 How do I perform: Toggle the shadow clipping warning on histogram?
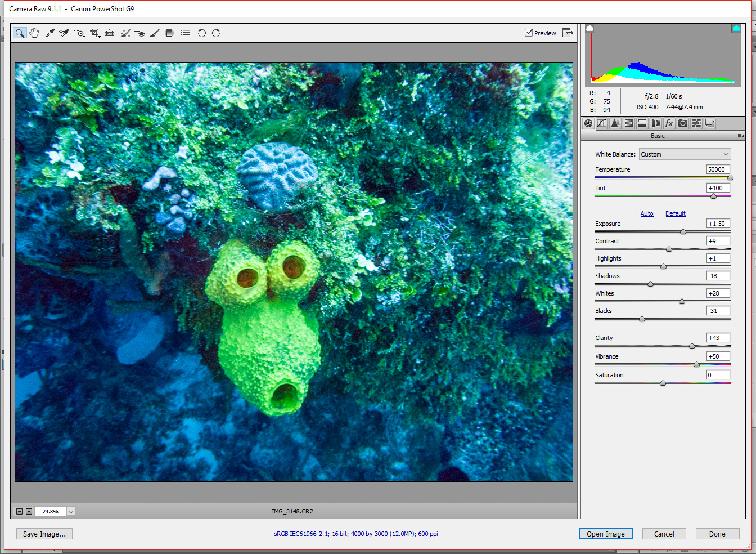coord(589,27)
